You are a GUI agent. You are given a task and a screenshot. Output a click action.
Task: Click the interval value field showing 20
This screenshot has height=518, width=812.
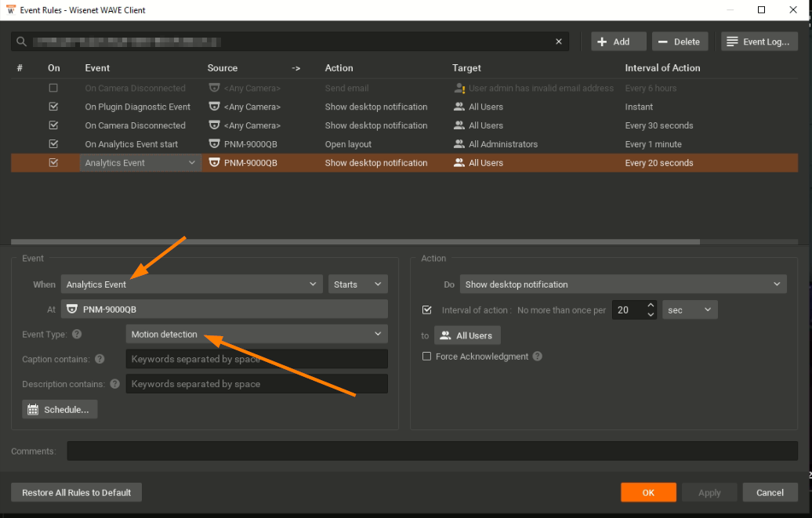628,310
